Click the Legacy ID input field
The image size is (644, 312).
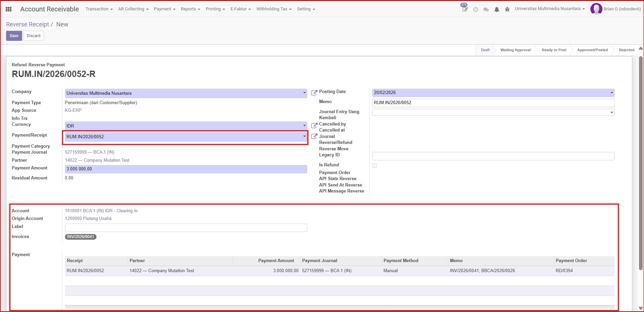[493, 156]
